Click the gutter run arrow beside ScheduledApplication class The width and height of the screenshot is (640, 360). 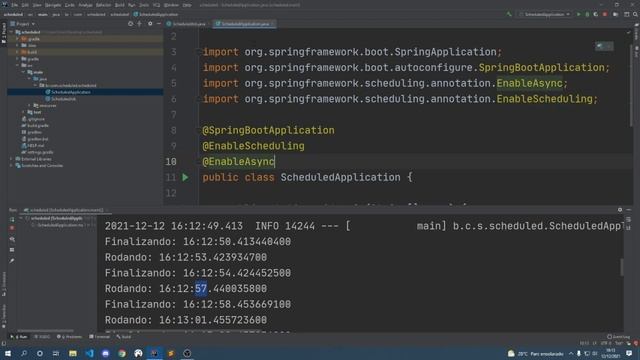tap(185, 177)
